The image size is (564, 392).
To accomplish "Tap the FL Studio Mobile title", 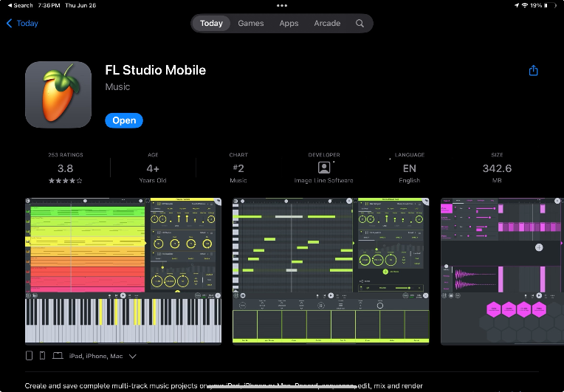I will [155, 70].
